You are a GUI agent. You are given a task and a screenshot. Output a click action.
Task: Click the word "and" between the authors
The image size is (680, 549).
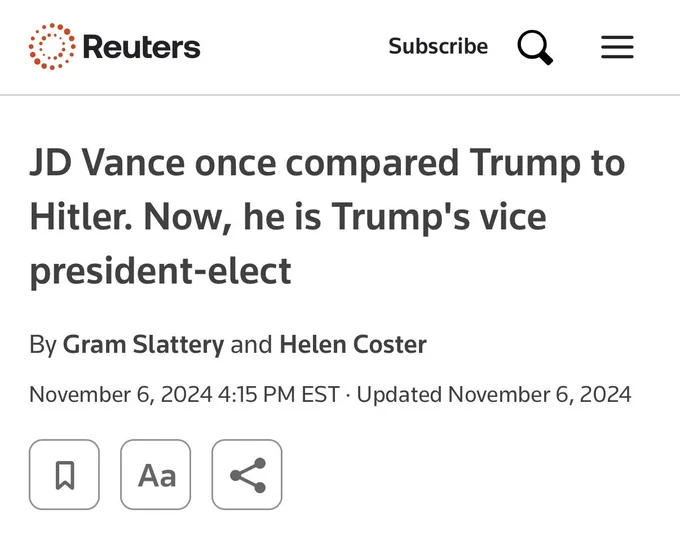252,345
